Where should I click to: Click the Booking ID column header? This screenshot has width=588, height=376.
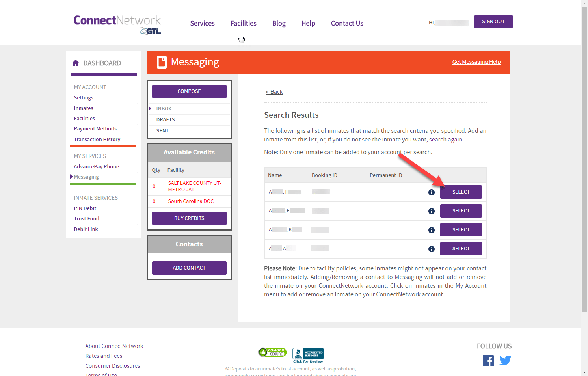[325, 175]
